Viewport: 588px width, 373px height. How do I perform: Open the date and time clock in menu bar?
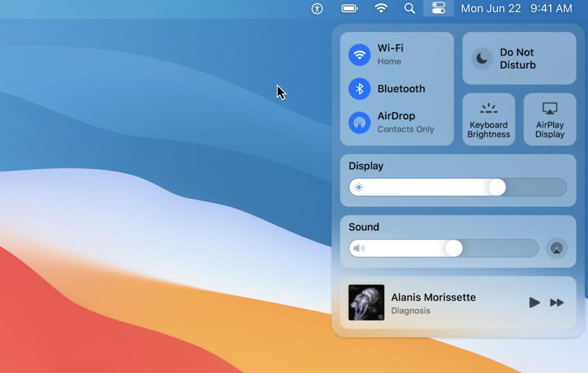point(517,8)
